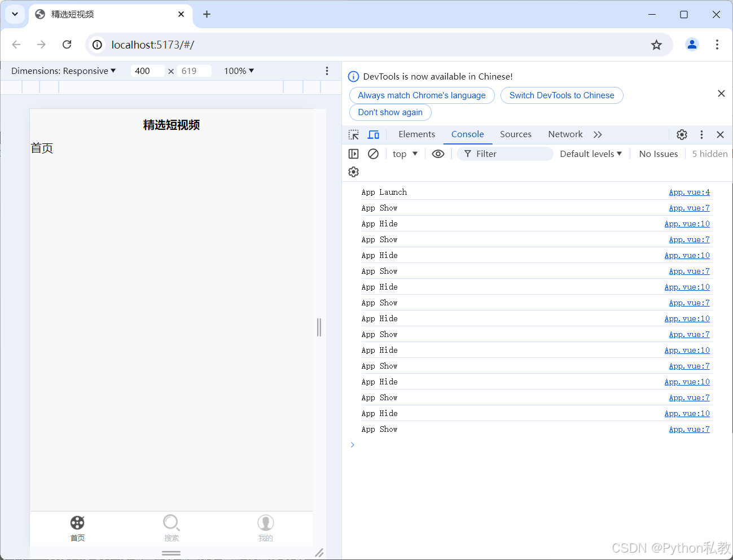This screenshot has height=560, width=733.
Task: Expand more DevTools tabs chevron
Action: click(598, 134)
